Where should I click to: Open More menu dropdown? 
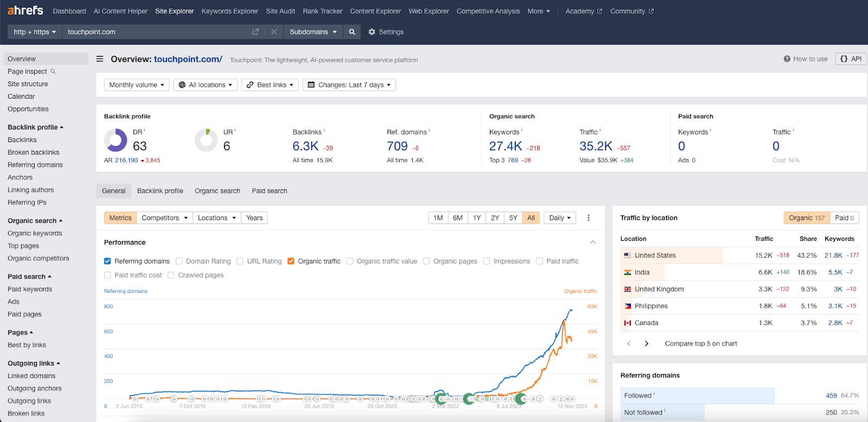pyautogui.click(x=539, y=11)
